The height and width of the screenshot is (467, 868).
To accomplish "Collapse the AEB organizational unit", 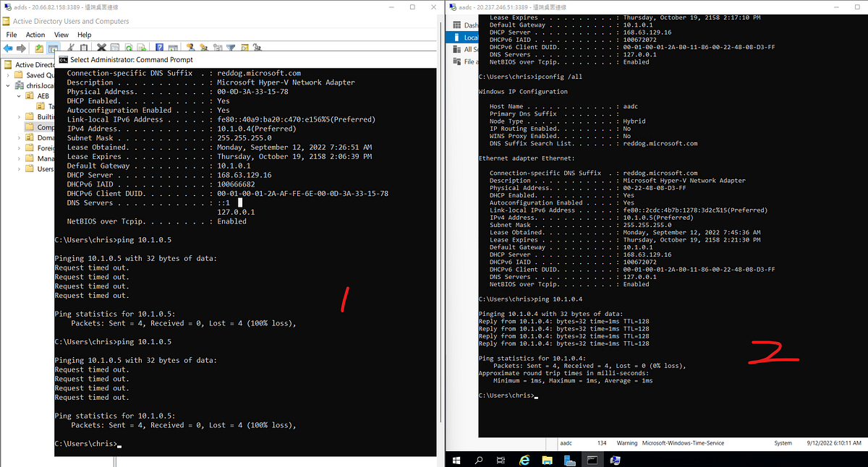I will pyautogui.click(x=18, y=95).
